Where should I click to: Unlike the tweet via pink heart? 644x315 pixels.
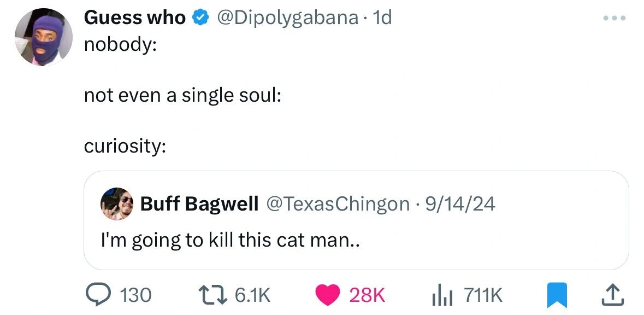pos(329,295)
